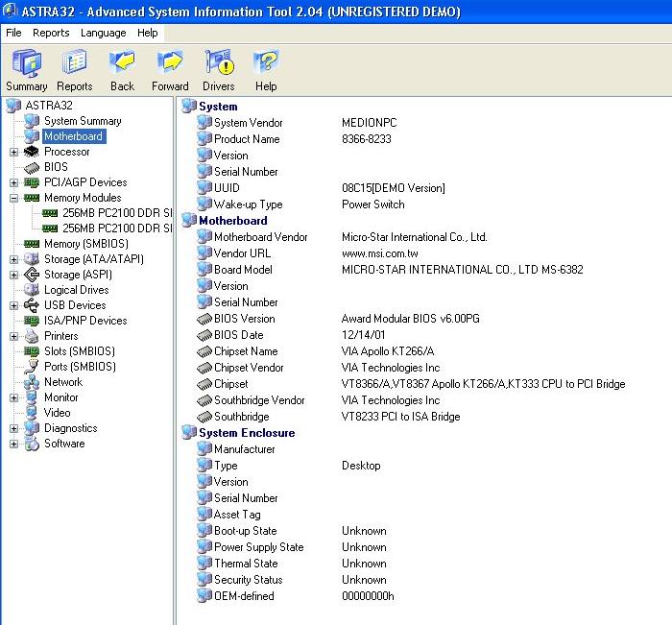Select the first 256MB PC2100 DDR module
The height and width of the screenshot is (625, 672).
(x=117, y=213)
